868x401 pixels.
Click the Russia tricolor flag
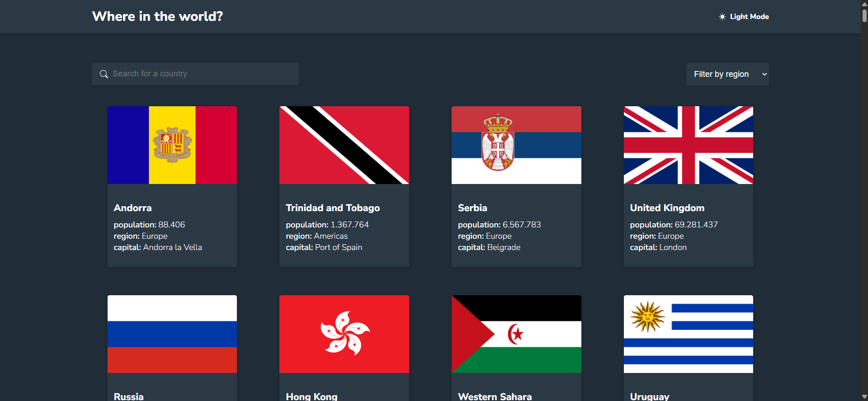tap(172, 334)
